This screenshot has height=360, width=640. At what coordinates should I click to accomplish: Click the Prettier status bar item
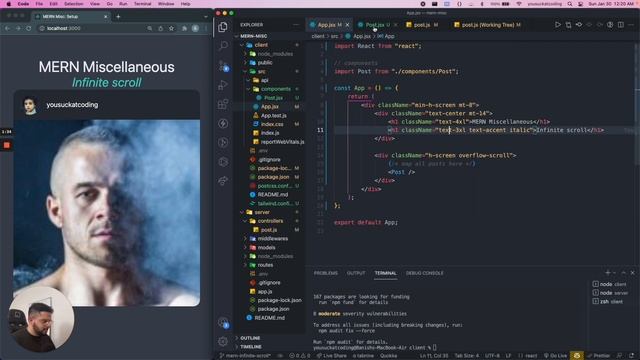click(x=599, y=356)
